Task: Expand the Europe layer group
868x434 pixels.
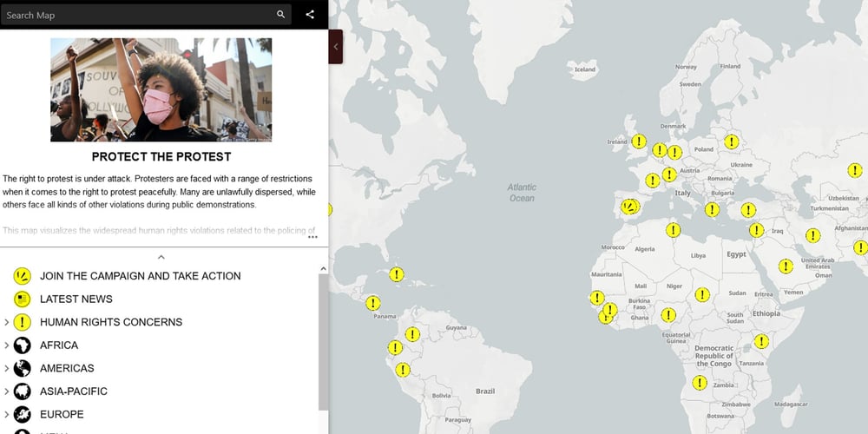Action: [x=7, y=414]
